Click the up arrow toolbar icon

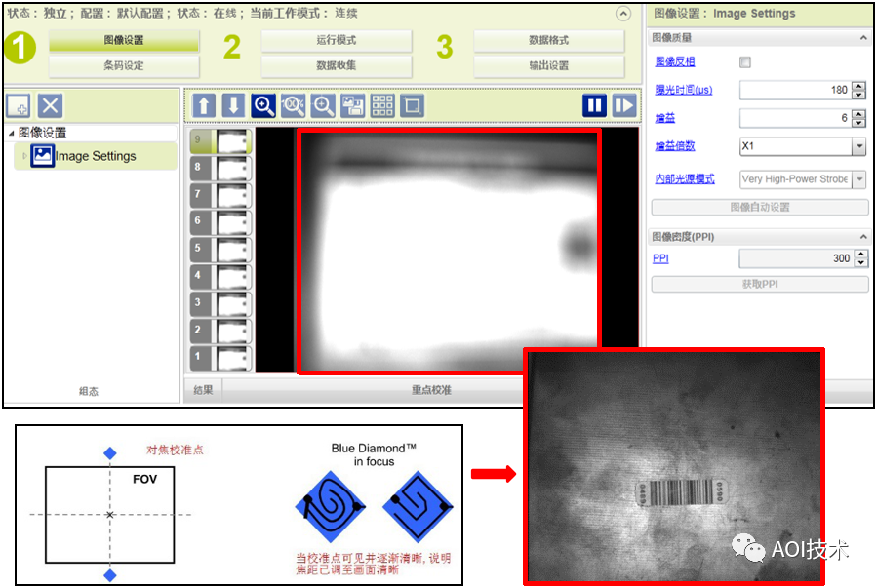204,105
